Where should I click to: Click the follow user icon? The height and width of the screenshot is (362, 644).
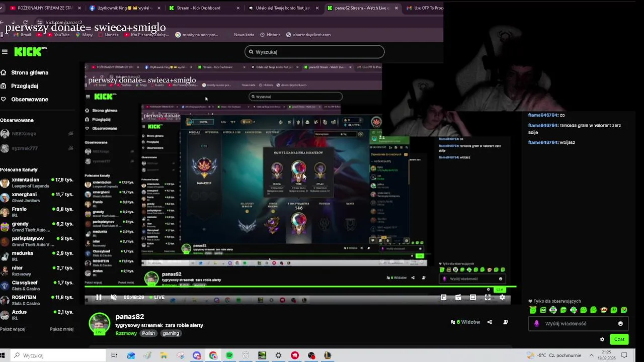click(506, 322)
